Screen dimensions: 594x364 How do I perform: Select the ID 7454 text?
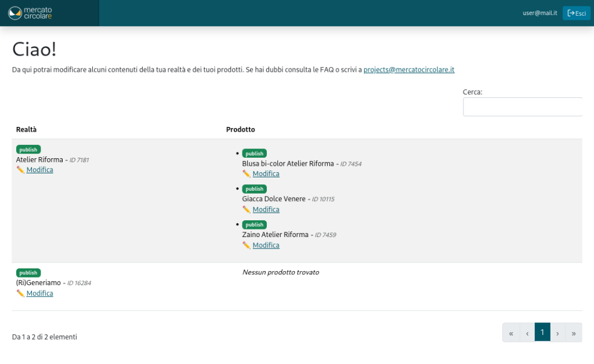(351, 164)
